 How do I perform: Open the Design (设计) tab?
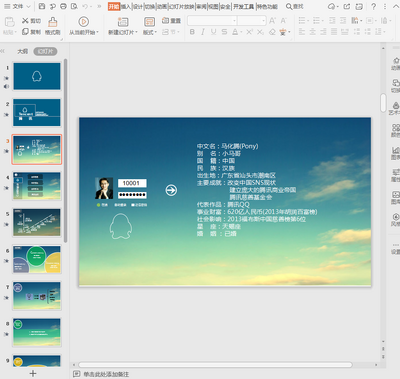click(138, 6)
